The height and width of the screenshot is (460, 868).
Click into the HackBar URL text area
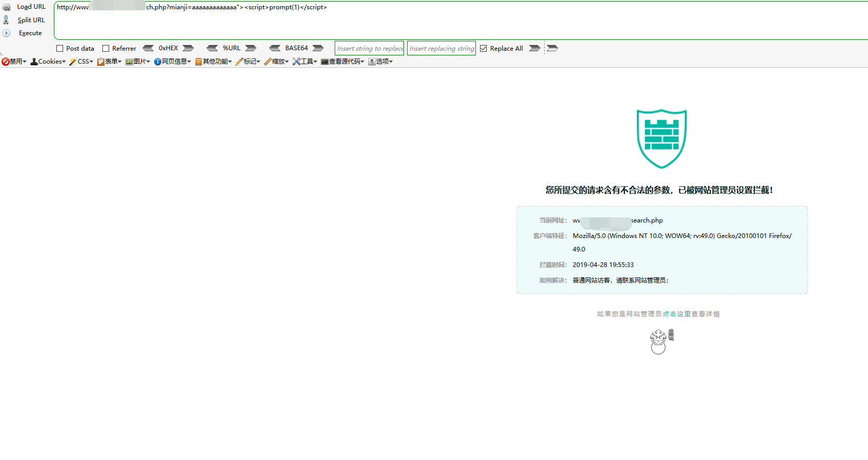tap(460, 21)
